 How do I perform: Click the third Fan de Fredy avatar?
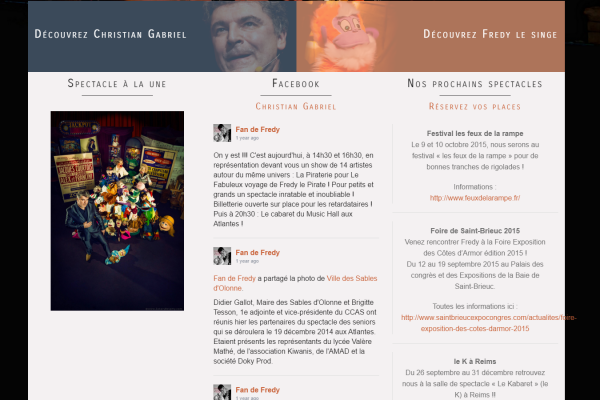coord(222,392)
